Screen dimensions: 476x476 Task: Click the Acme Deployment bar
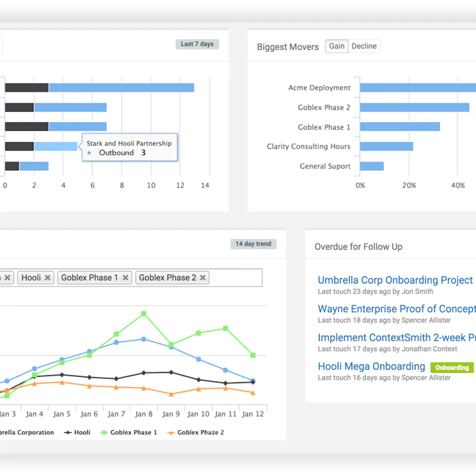pyautogui.click(x=417, y=88)
